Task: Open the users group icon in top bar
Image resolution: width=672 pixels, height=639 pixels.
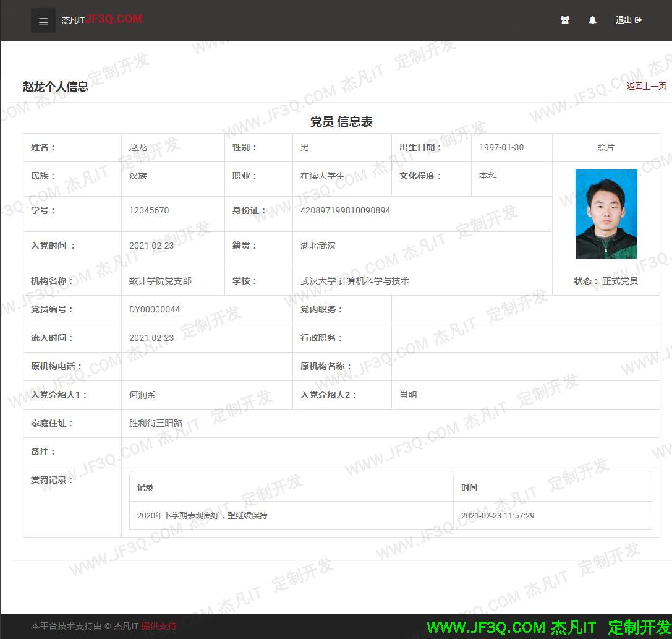Action: (564, 20)
